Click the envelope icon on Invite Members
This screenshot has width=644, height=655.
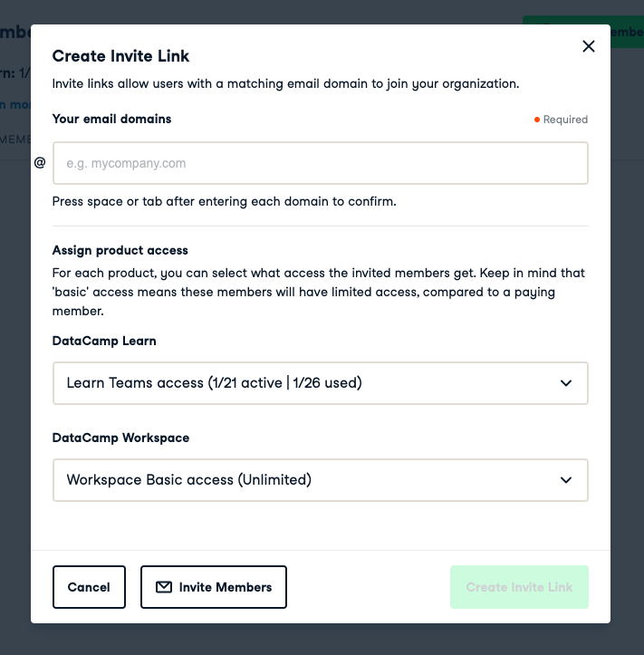point(163,587)
